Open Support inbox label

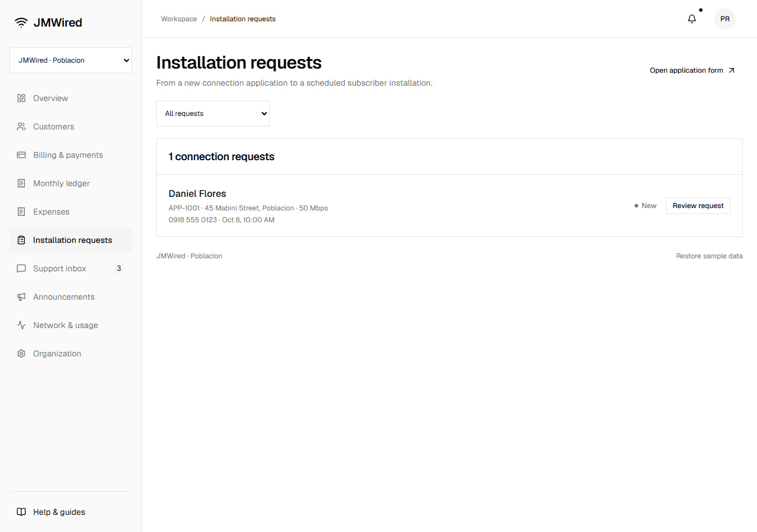tap(60, 268)
